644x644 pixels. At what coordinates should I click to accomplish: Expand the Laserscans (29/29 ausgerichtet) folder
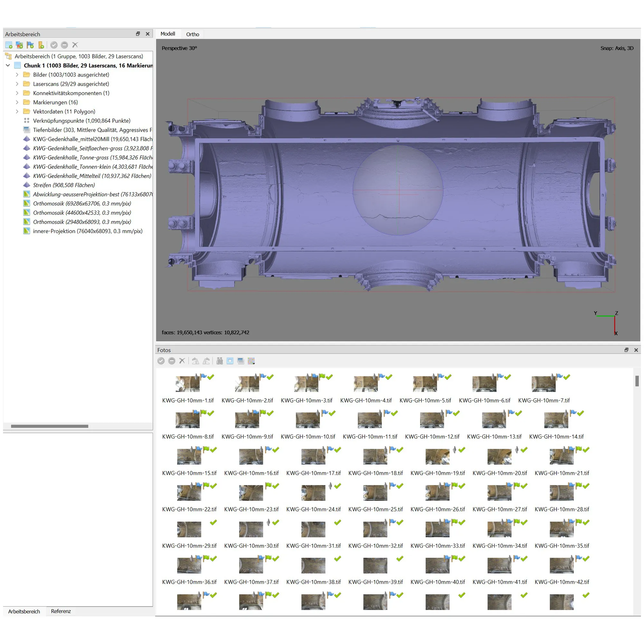point(17,84)
